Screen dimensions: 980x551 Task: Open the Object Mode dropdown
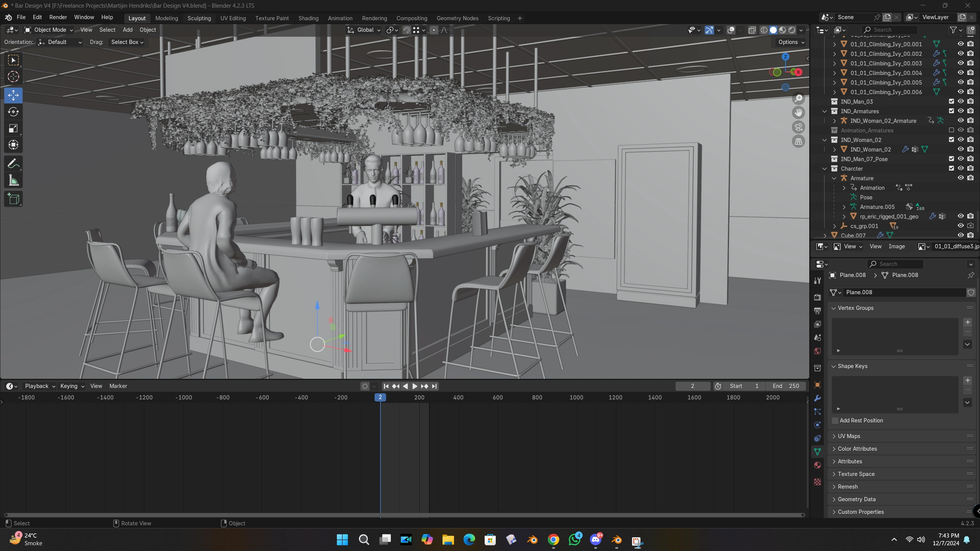[x=49, y=30]
